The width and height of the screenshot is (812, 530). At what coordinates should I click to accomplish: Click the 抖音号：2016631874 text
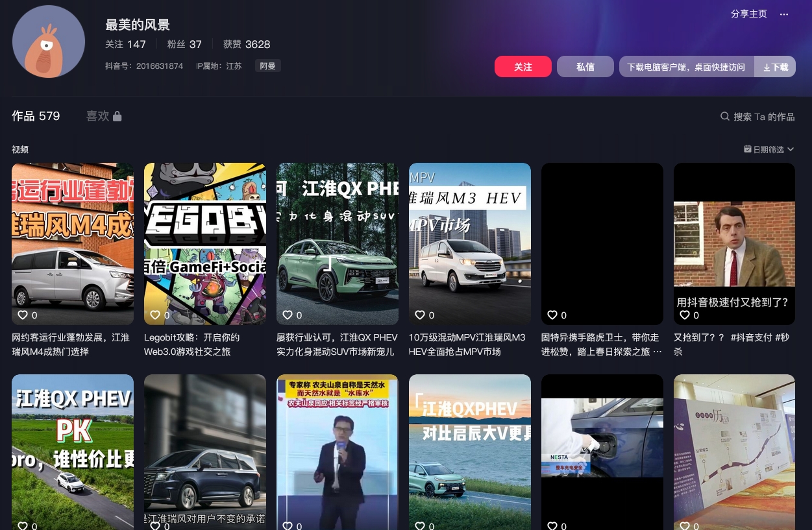[x=144, y=66]
